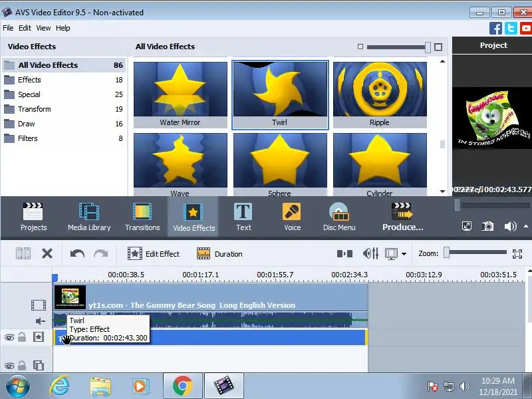Click the split scene icon in timeline toolbar
Screen dimensions: 532x399
coord(23,253)
